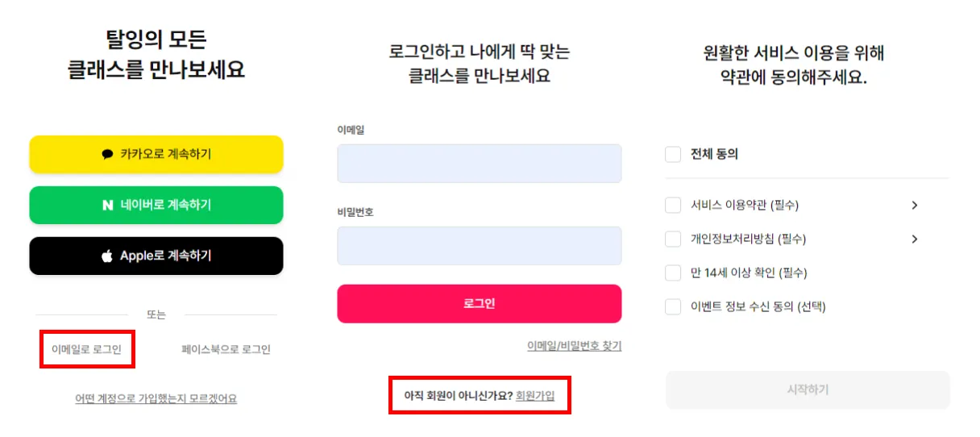Choose the 페이스북으로 로그인 link
This screenshot has height=437, width=980.
[x=226, y=349]
